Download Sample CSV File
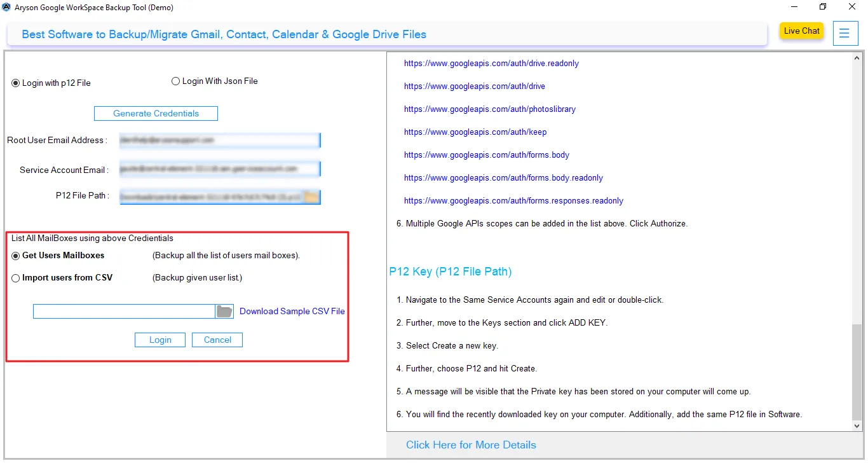Viewport: 868px width, 463px height. 292,311
